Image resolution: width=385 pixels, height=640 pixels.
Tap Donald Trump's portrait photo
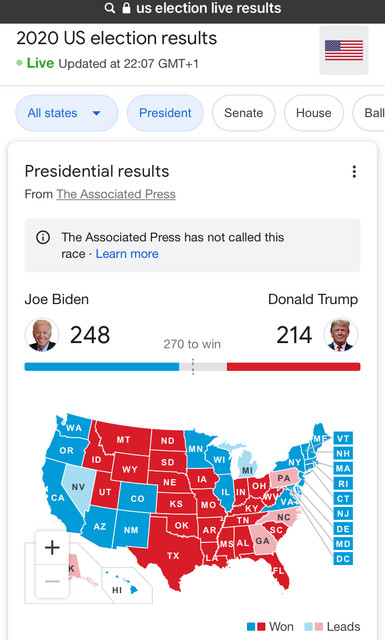pos(341,335)
